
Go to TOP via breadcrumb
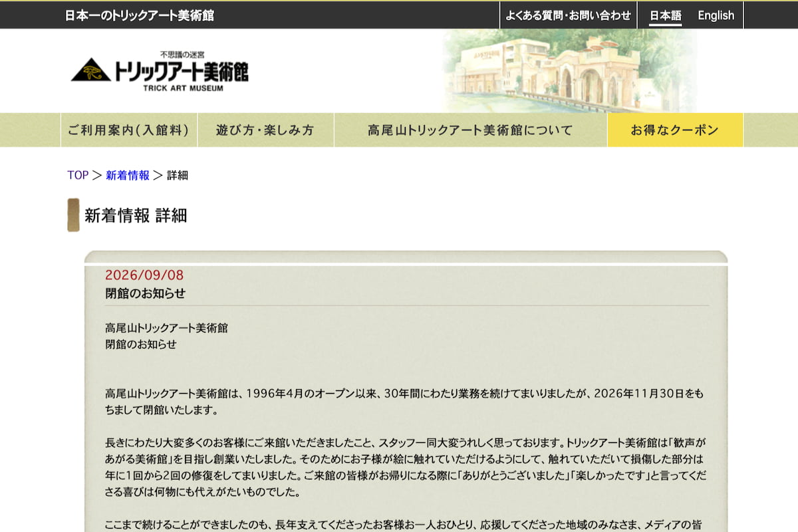click(x=78, y=176)
